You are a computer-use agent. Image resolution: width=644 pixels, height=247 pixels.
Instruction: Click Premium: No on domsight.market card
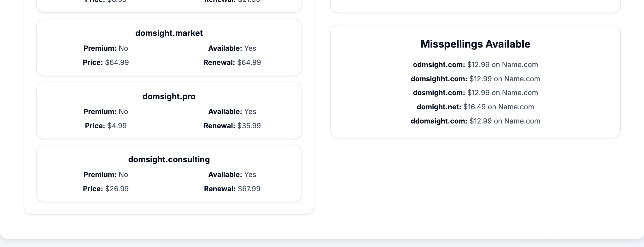coord(106,48)
